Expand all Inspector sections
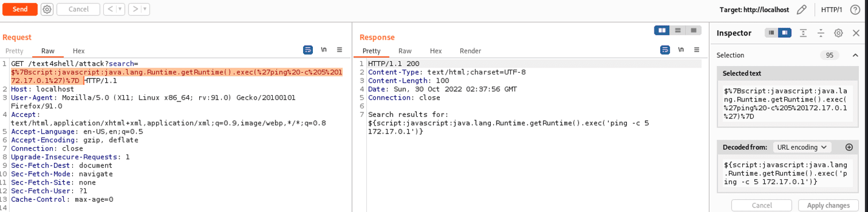868x212 pixels. [x=803, y=33]
